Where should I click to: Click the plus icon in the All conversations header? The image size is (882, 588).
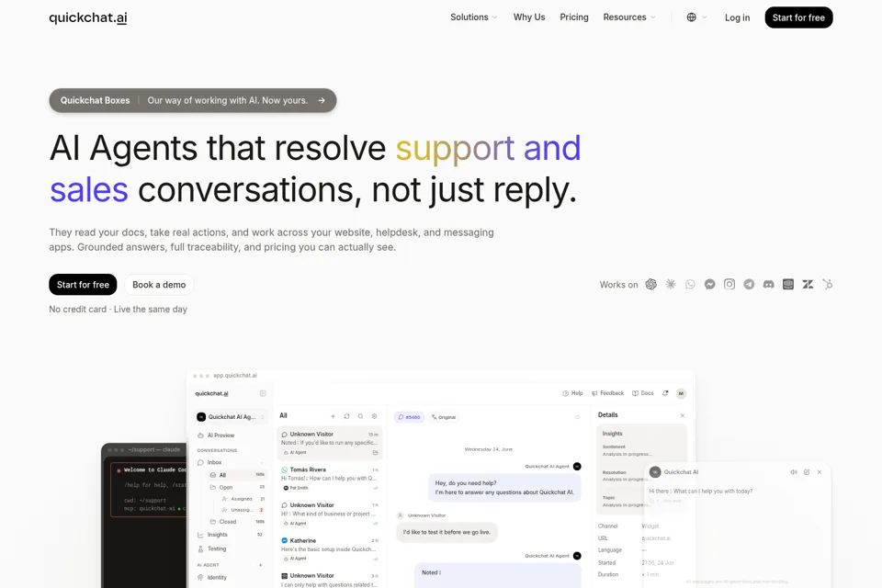click(x=333, y=416)
